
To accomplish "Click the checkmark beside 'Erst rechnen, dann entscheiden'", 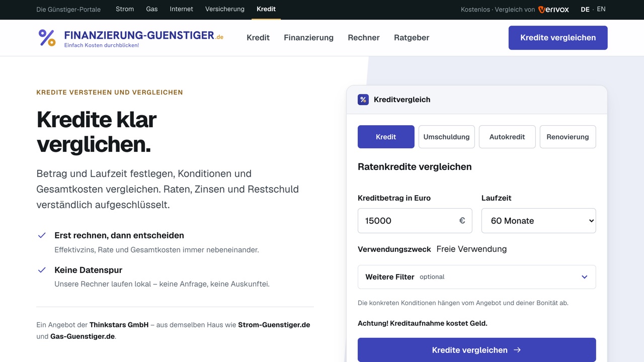I will (42, 235).
